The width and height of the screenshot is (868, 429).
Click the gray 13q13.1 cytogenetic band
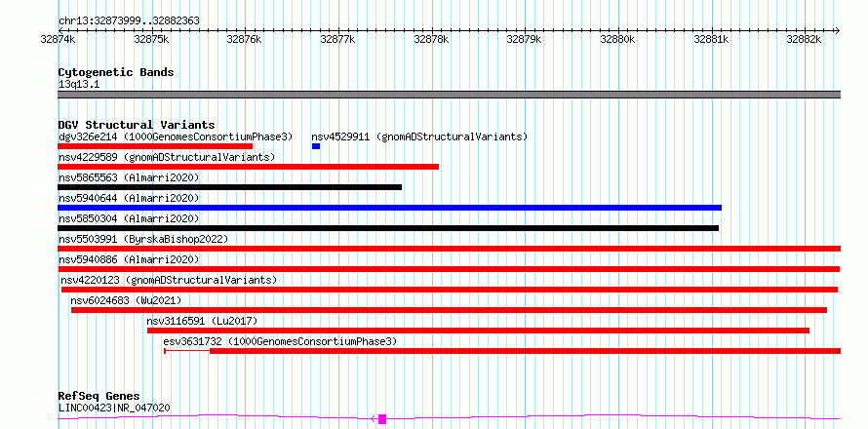449,95
